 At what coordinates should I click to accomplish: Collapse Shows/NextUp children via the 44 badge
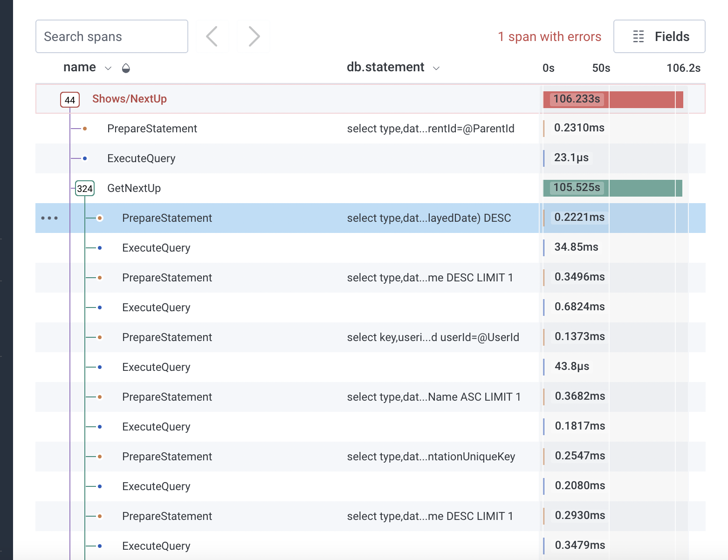(69, 99)
